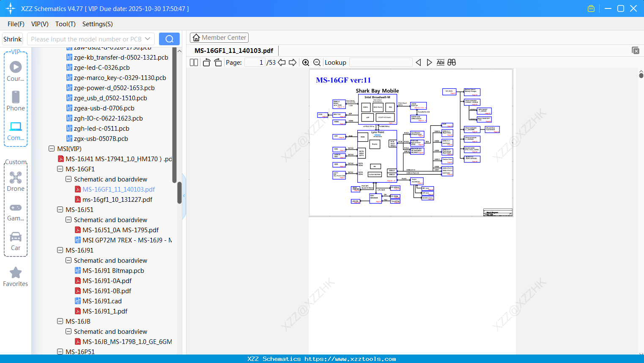Collapse the MSI(VIP) tree node
Image resolution: width=644 pixels, height=363 pixels.
tap(52, 148)
